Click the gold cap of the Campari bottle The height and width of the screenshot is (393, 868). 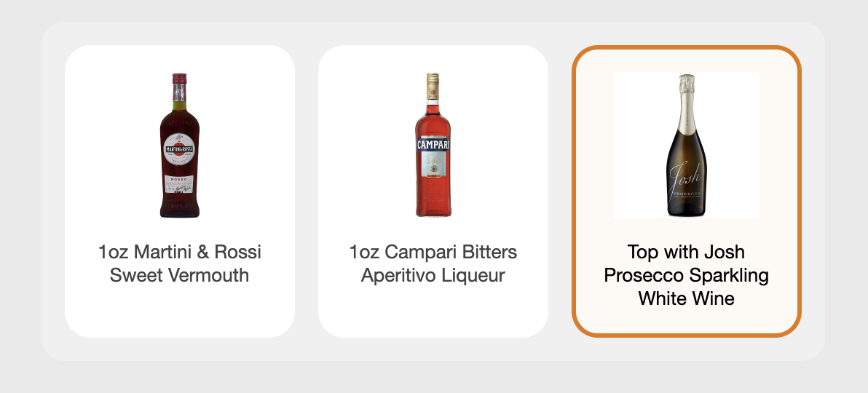[433, 79]
